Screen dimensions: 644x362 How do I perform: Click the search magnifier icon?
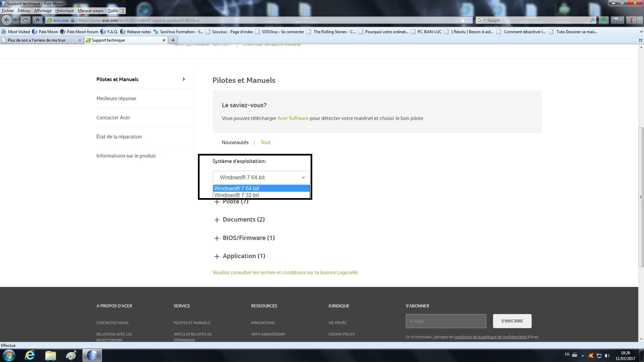click(592, 20)
